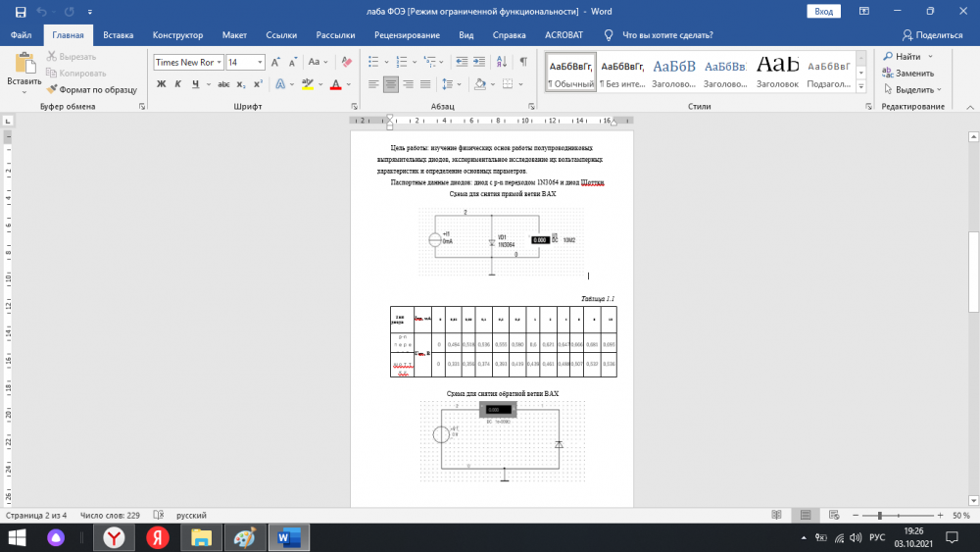Switch to the Вставка ribbon tab

click(x=118, y=34)
